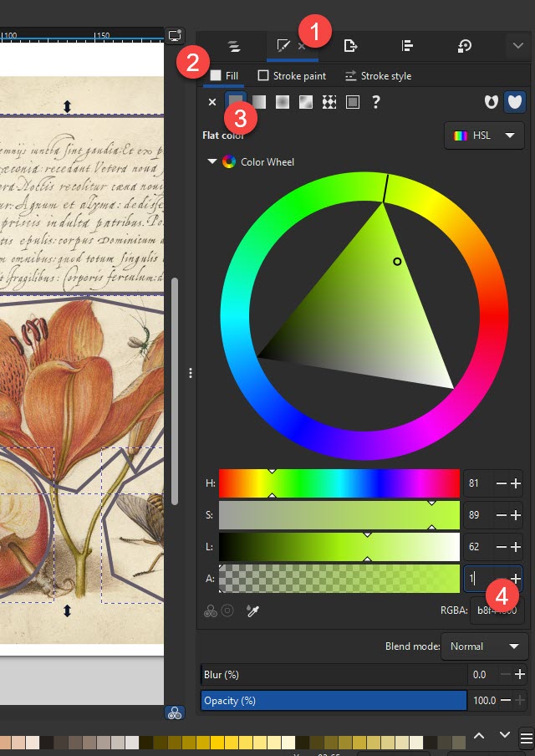Choose the pattern fill icon
Image resolution: width=535 pixels, height=756 pixels.
point(329,102)
